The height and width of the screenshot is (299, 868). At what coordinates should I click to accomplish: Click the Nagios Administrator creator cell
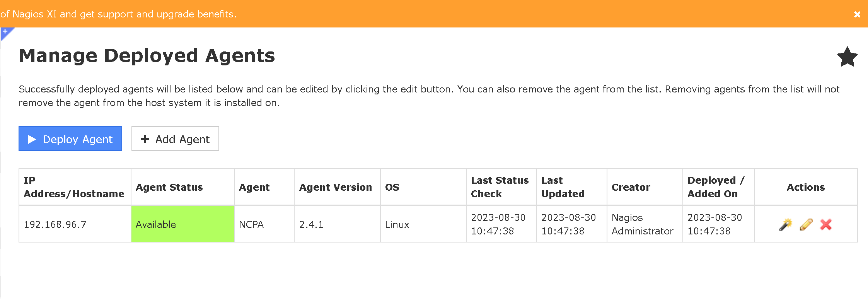[642, 224]
